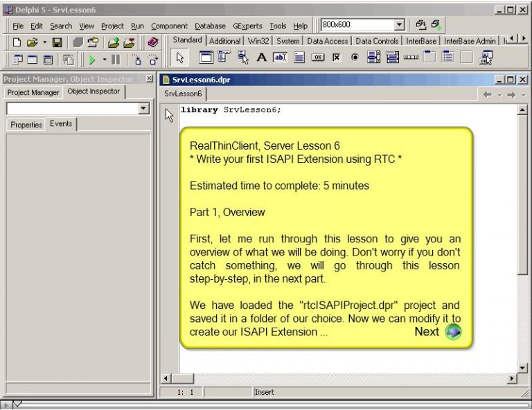Select the Memo component icon

tap(299, 57)
